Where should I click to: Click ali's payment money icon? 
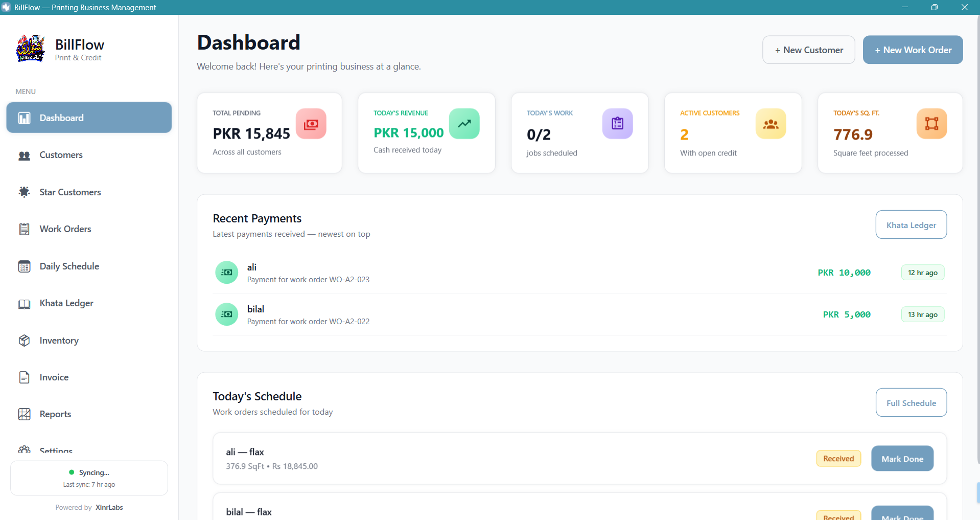pyautogui.click(x=227, y=273)
